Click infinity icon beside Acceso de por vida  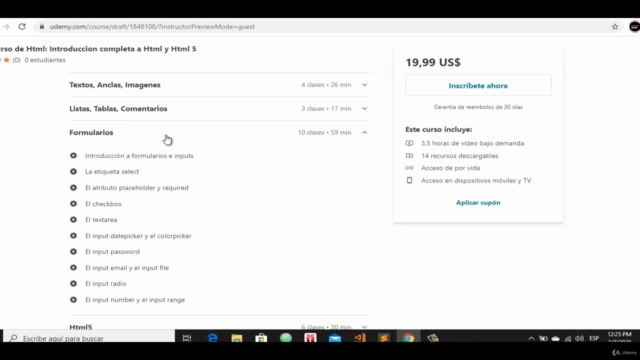[x=409, y=168]
